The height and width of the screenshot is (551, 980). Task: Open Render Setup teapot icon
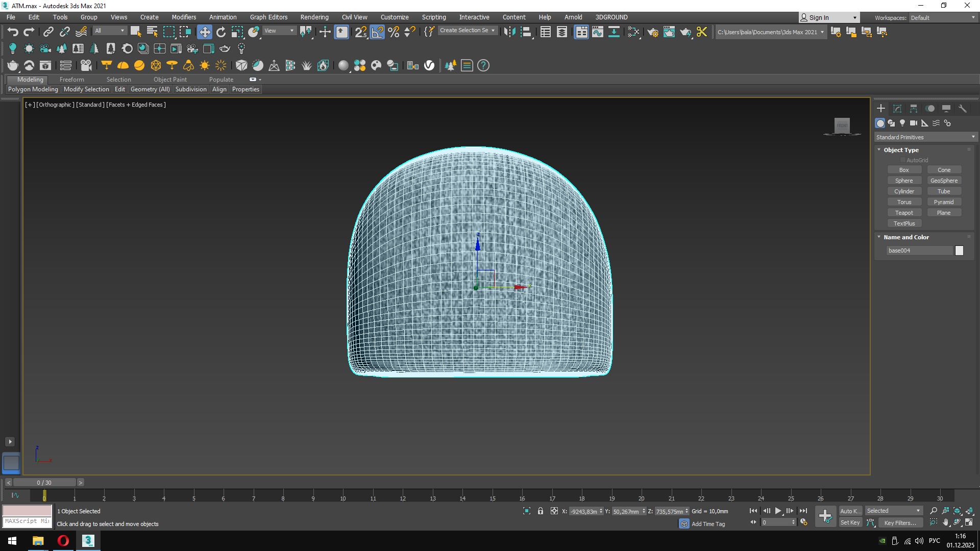click(653, 32)
